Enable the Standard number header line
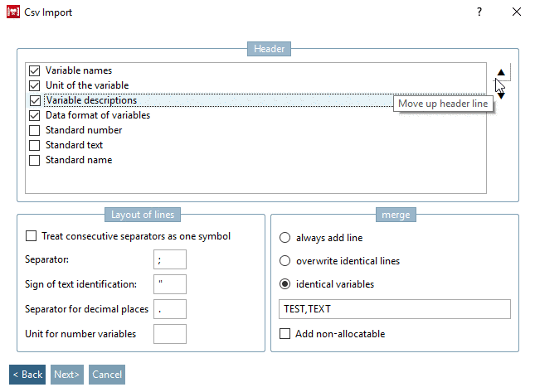The height and width of the screenshot is (392, 535). (35, 130)
